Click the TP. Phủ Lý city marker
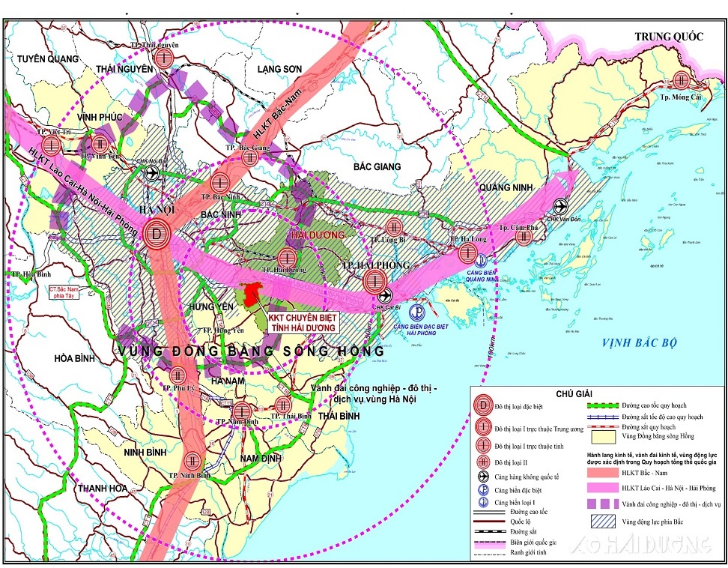The height and width of the screenshot is (568, 728). [x=178, y=375]
